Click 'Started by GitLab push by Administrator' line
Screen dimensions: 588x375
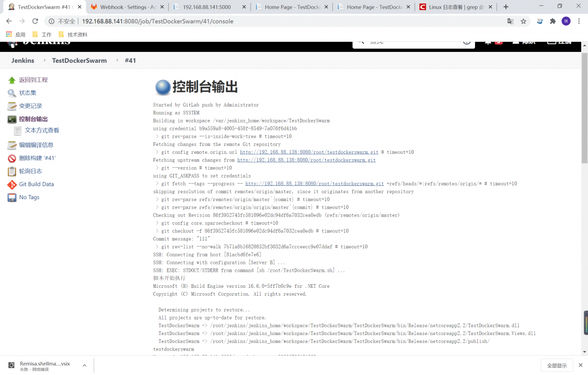click(x=206, y=105)
